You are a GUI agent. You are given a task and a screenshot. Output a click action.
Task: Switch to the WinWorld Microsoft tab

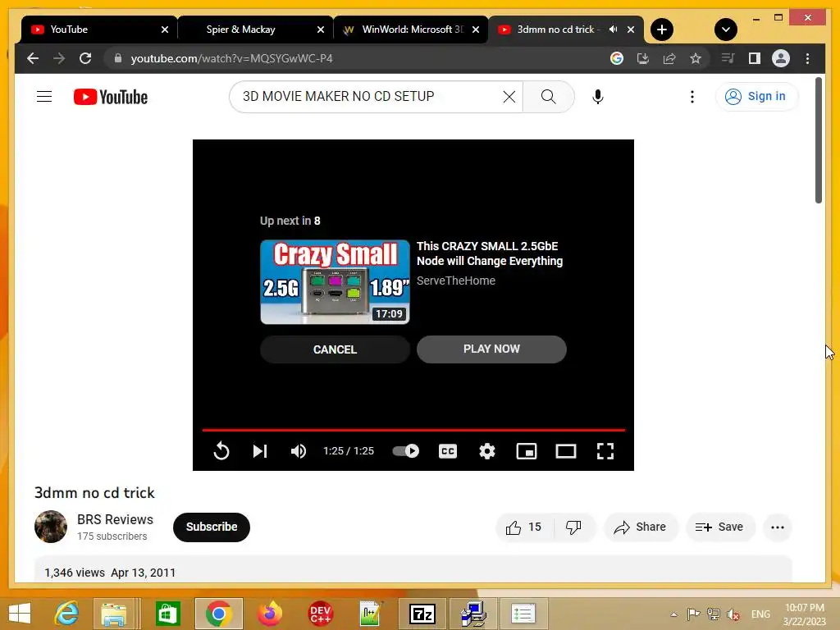pos(410,30)
